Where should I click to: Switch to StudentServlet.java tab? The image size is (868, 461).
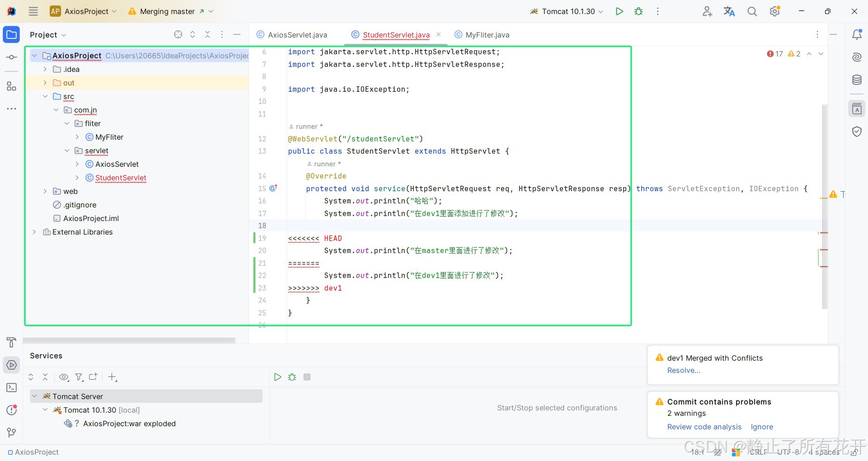tap(396, 35)
